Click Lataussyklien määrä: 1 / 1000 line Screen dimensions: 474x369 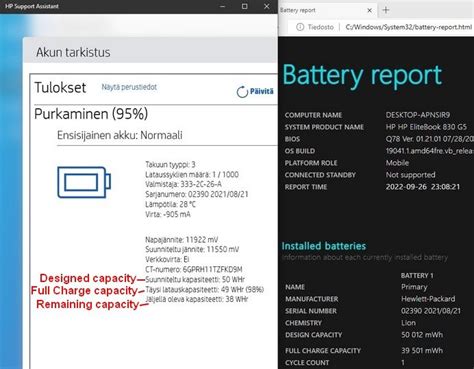click(x=192, y=174)
